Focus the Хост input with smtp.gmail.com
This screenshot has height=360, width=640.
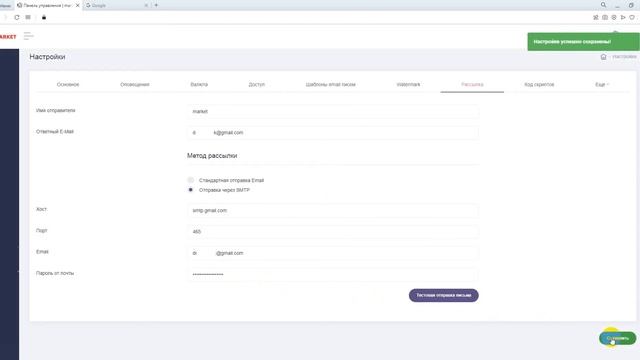click(x=333, y=211)
